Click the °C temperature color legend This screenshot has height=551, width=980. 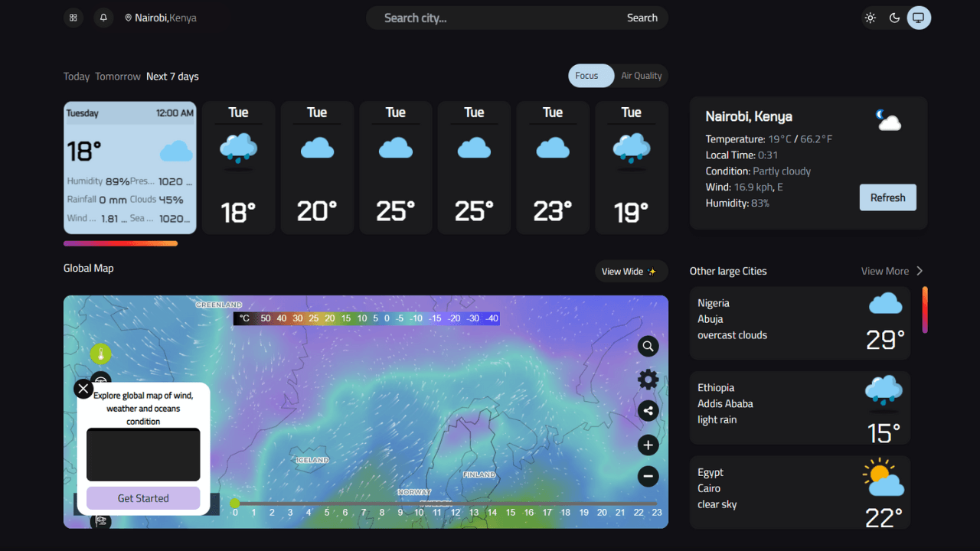[367, 318]
